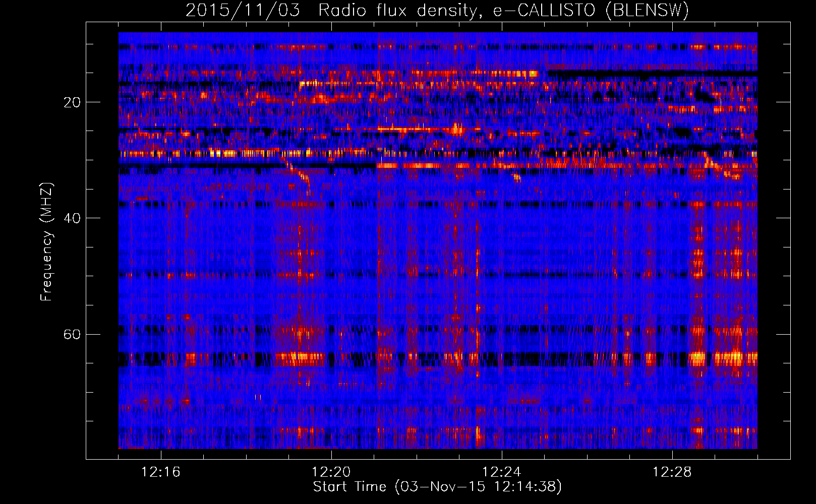
Task: Click the "Start Time (03-Nov-15 12:14:38)" x-axis label
Action: click(x=437, y=487)
